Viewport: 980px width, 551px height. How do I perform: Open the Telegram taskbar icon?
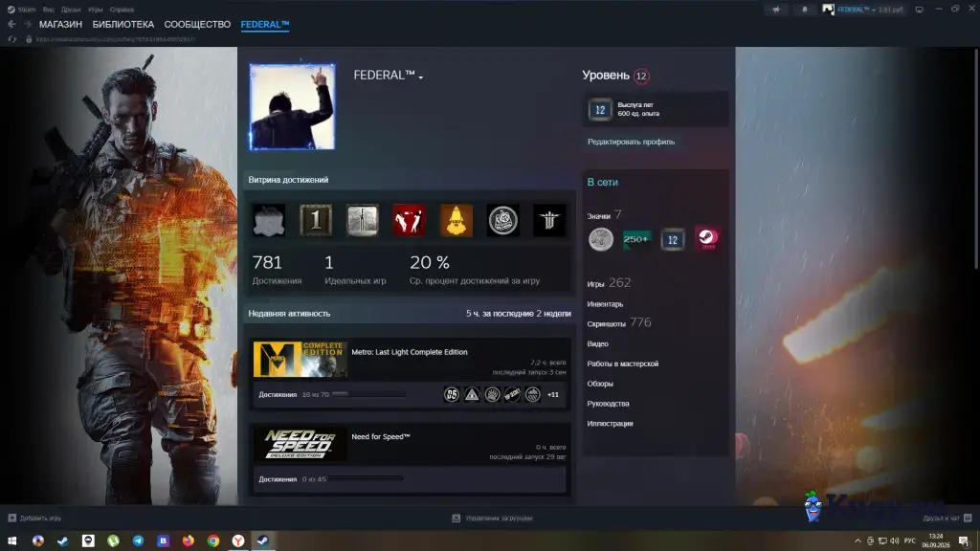138,541
